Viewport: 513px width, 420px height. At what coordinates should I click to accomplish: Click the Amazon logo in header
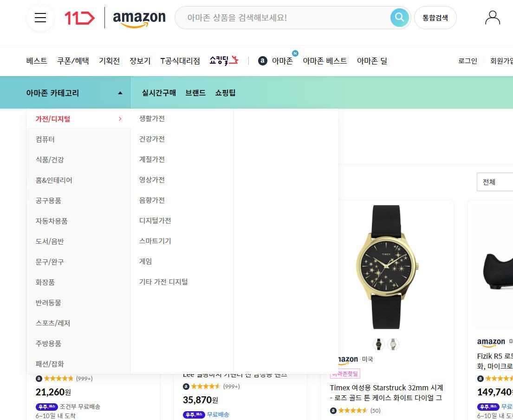tap(139, 19)
